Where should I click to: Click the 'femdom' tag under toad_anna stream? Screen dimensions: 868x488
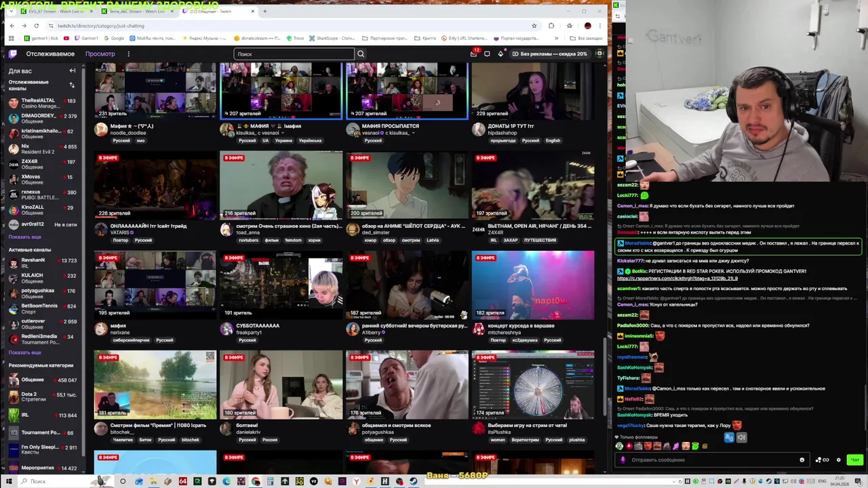point(293,240)
